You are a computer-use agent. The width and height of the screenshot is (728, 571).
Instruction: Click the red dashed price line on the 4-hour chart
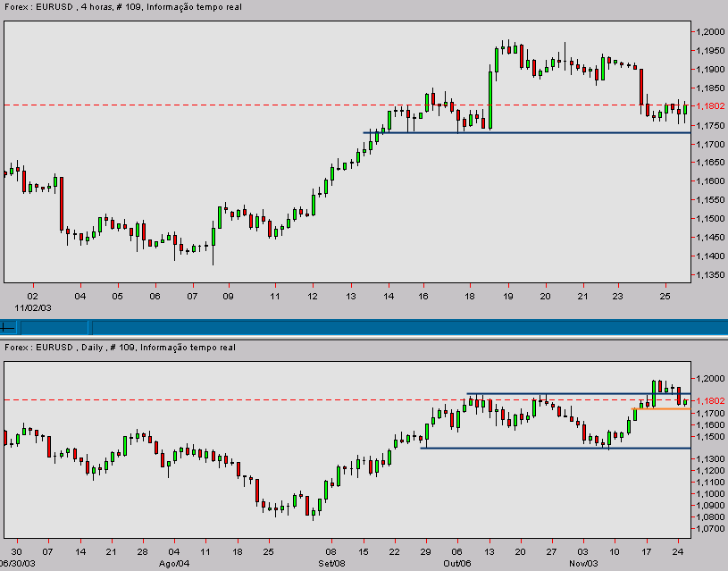coord(347,105)
